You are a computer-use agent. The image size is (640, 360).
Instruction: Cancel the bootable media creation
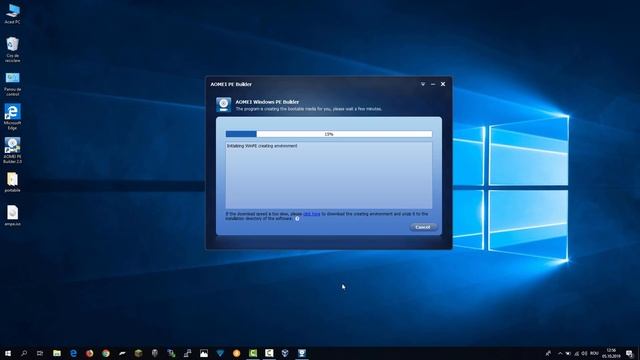click(x=423, y=227)
